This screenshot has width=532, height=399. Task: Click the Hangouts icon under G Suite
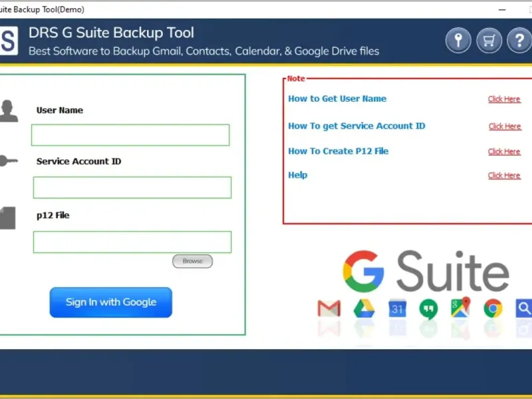pos(428,309)
